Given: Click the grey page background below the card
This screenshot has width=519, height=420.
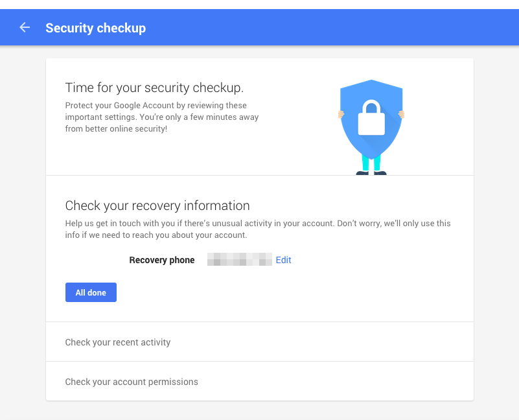Looking at the screenshot, I should 259,411.
